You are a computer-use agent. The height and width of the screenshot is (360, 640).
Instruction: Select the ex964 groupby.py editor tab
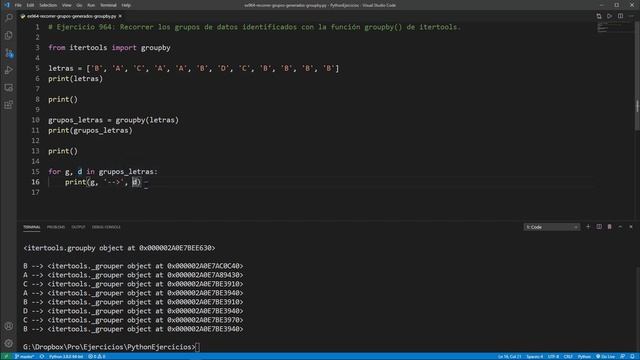[71, 16]
